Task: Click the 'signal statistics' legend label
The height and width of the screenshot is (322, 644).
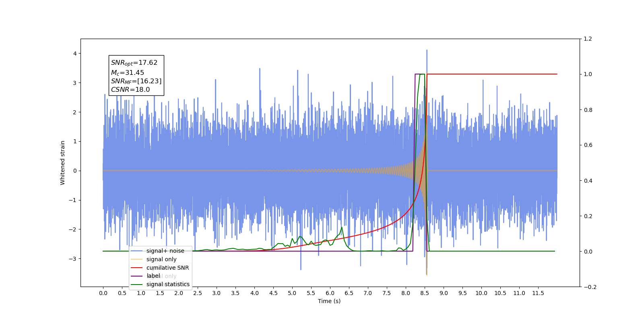Action: pos(168,284)
